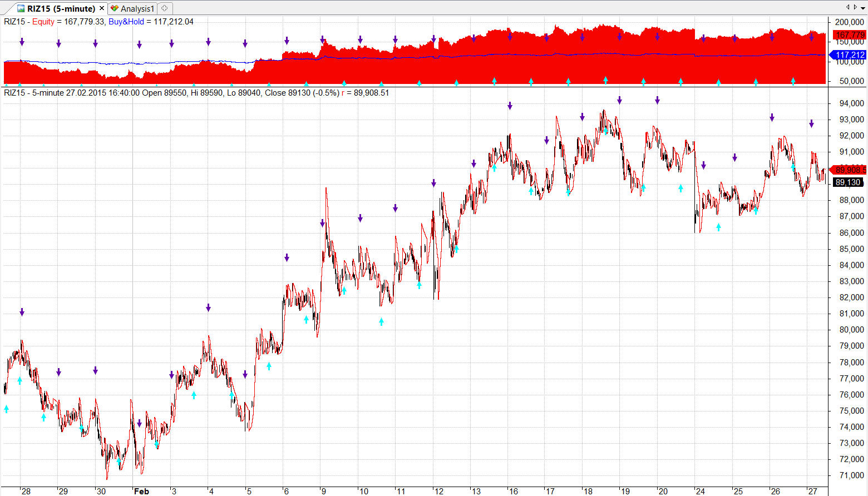Viewport: 868px width, 496px height.
Task: Open a new tab with plus icon
Action: 164,8
